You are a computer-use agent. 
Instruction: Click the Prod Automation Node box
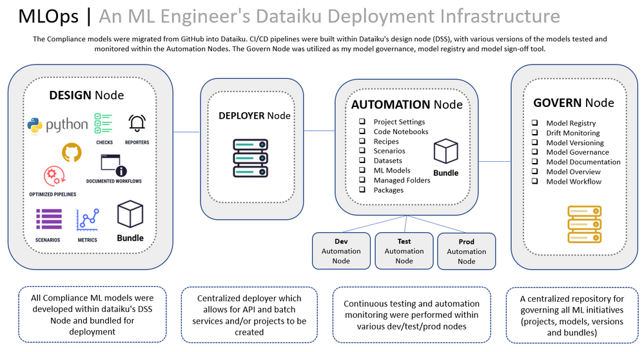click(467, 251)
